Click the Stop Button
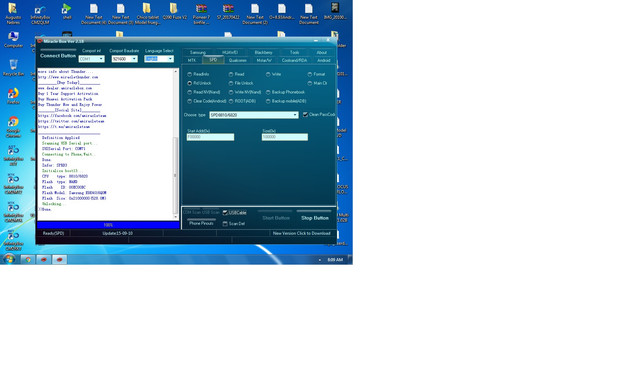This screenshot has height=384, width=640. (x=315, y=218)
